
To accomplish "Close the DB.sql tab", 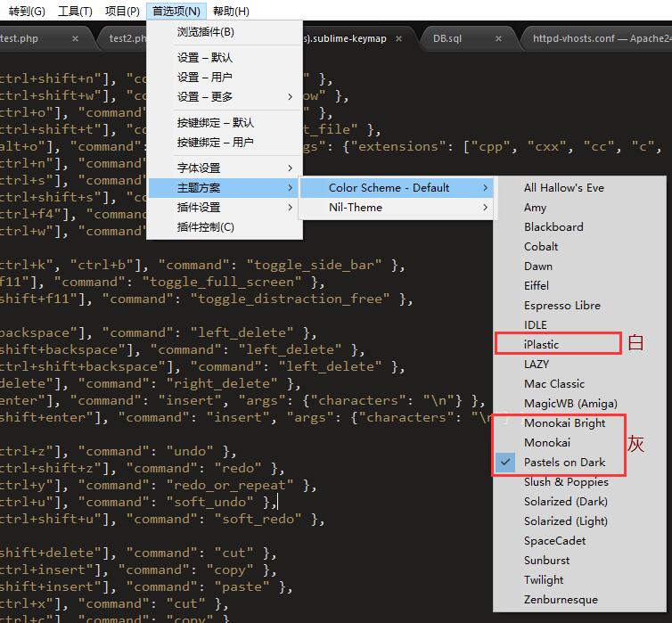I will (498, 38).
